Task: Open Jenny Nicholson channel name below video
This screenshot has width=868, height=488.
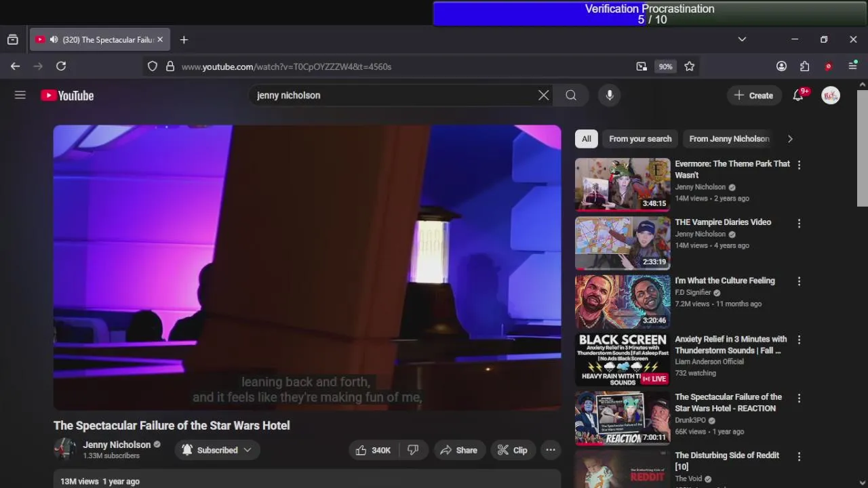Action: click(117, 445)
